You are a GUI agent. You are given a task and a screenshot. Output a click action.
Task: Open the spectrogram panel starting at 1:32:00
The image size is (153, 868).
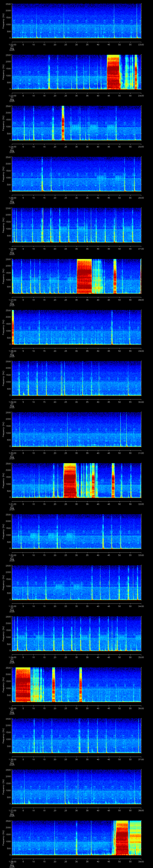(77, 531)
